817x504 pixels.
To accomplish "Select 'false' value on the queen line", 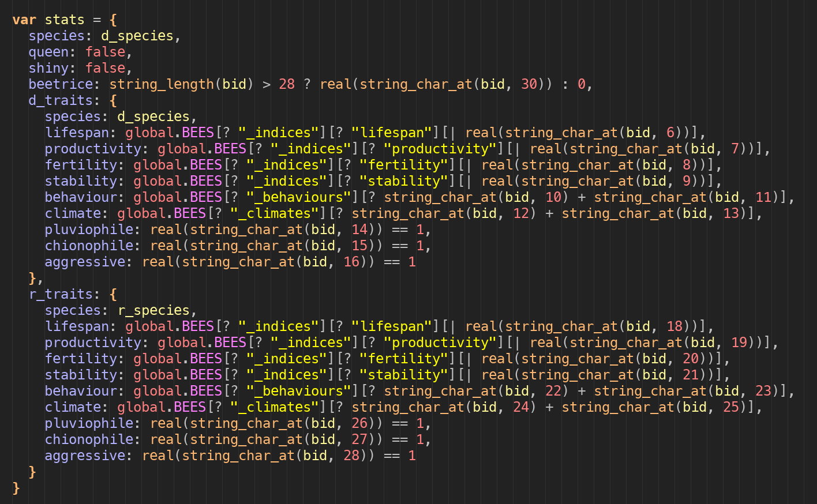I will (105, 52).
